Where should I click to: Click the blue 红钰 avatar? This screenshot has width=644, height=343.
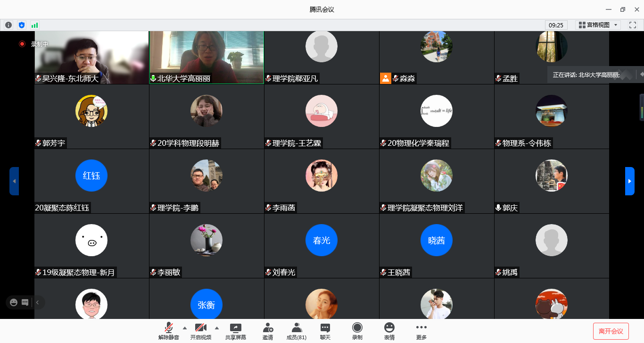click(91, 176)
